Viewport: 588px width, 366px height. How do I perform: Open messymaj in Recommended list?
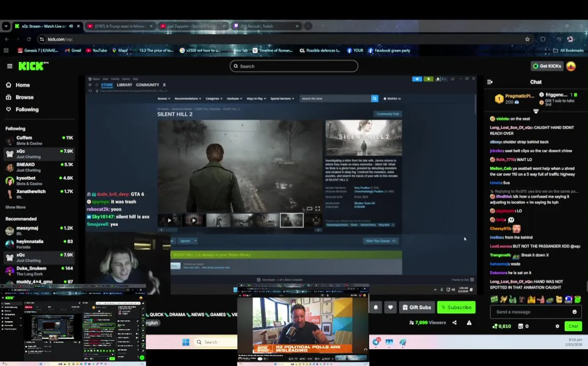click(x=39, y=231)
